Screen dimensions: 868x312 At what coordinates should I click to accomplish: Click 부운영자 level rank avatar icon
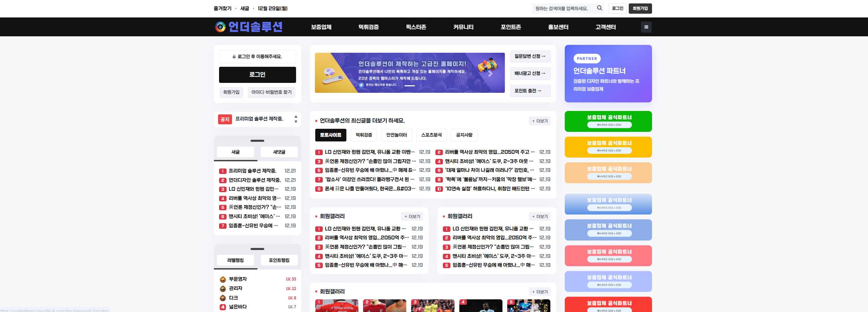223,279
